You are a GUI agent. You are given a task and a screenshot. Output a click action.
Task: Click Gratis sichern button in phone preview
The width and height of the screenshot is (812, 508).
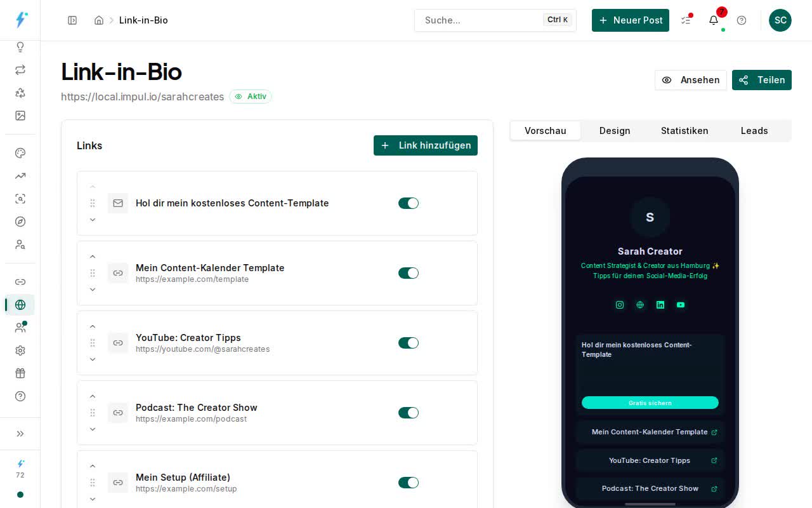click(x=650, y=403)
